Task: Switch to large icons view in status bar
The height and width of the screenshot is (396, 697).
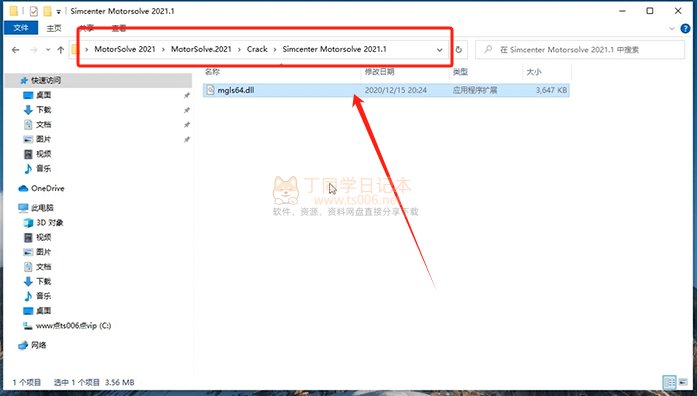Action: 683,382
